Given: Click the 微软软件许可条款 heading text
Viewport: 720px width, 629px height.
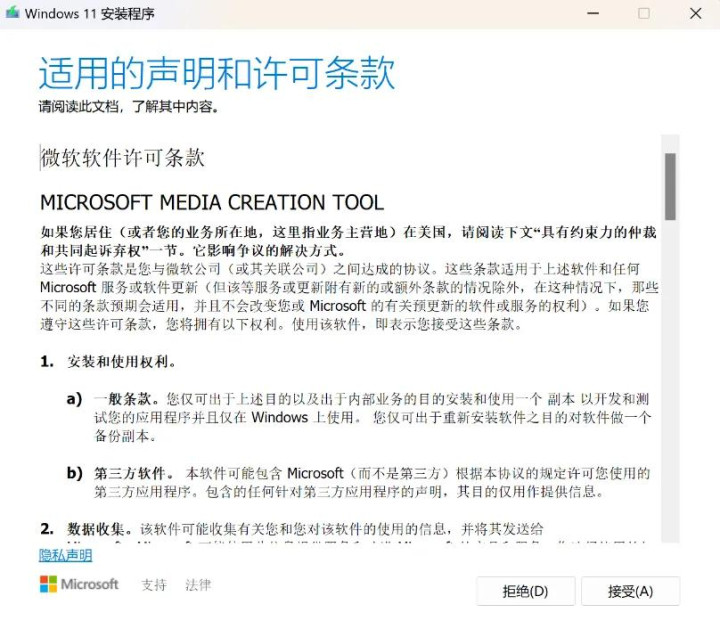Looking at the screenshot, I should [x=123, y=157].
